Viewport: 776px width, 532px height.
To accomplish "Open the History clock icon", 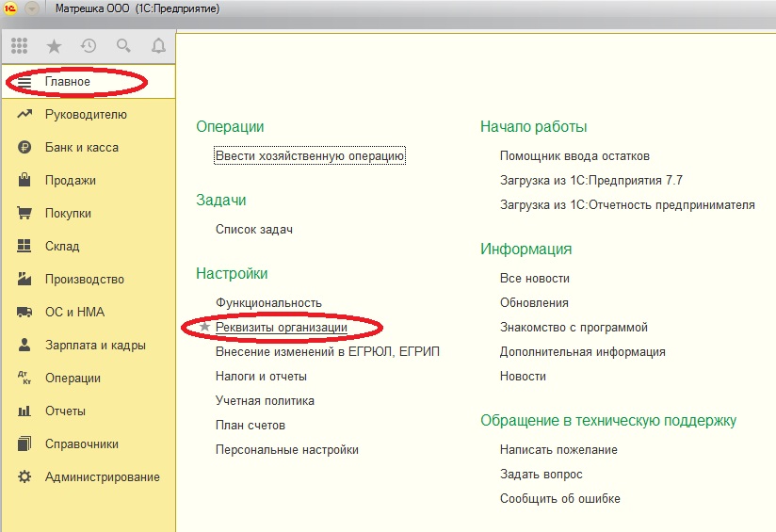I will coord(89,45).
